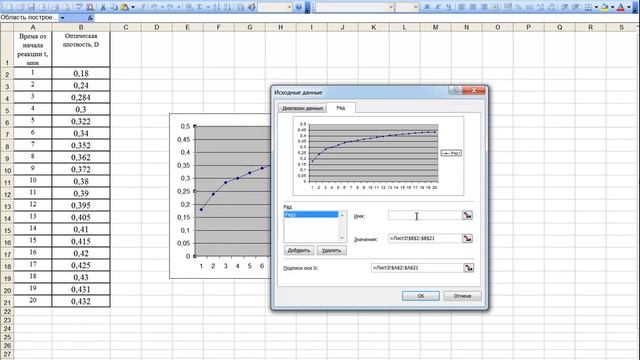This screenshot has width=640, height=360.
Task: Click the embedded chart behind the dialog
Action: pos(220,196)
